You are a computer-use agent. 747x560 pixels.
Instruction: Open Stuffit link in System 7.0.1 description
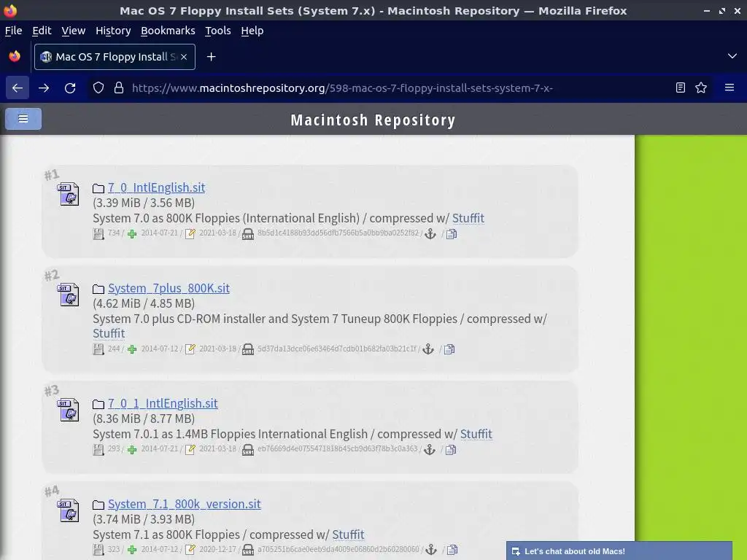click(x=476, y=434)
